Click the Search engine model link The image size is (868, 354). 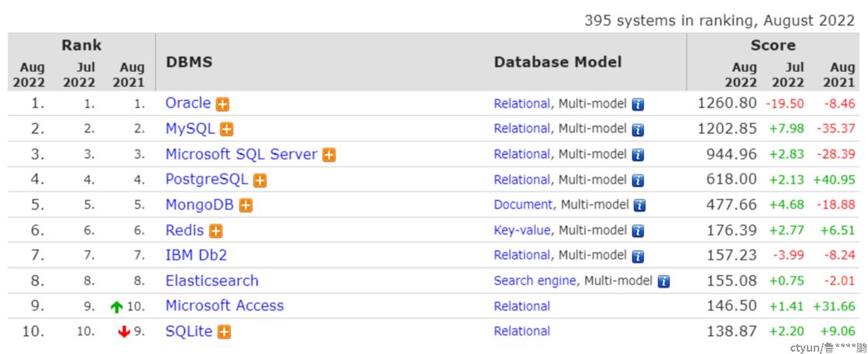click(535, 281)
